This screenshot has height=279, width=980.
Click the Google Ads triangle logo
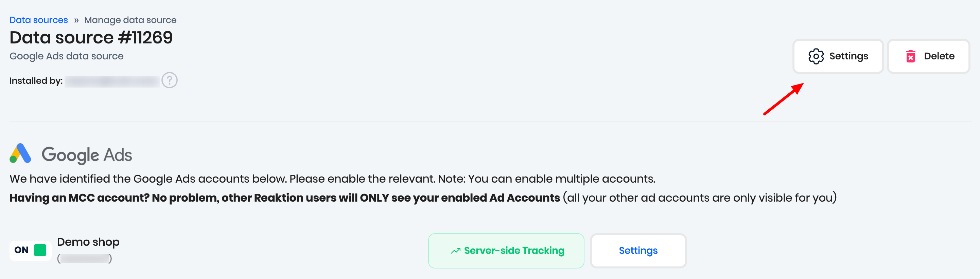[x=20, y=153]
